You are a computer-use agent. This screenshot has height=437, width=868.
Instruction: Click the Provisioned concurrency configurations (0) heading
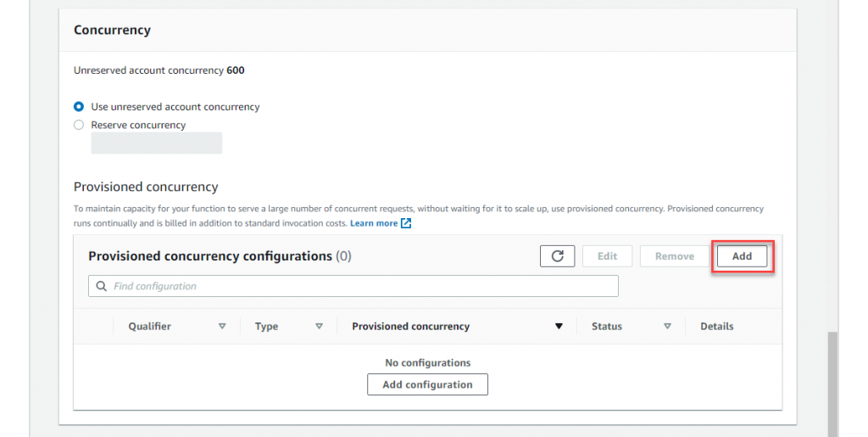[x=220, y=256]
